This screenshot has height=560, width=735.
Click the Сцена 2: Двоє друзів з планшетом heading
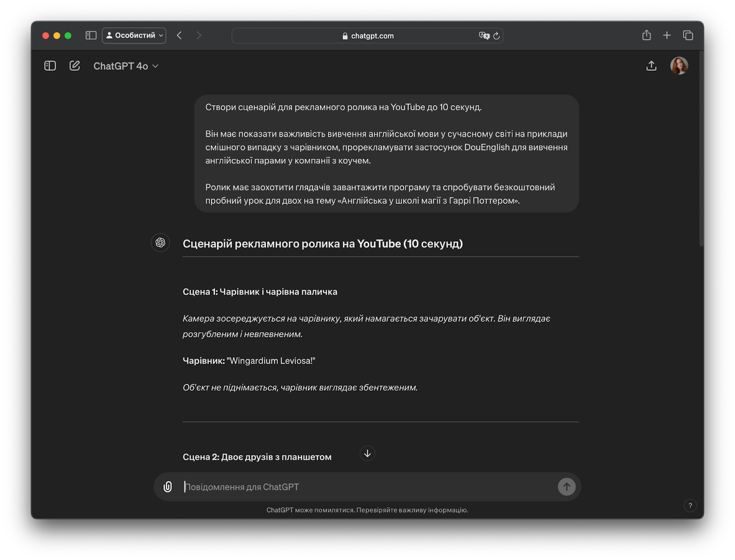257,457
